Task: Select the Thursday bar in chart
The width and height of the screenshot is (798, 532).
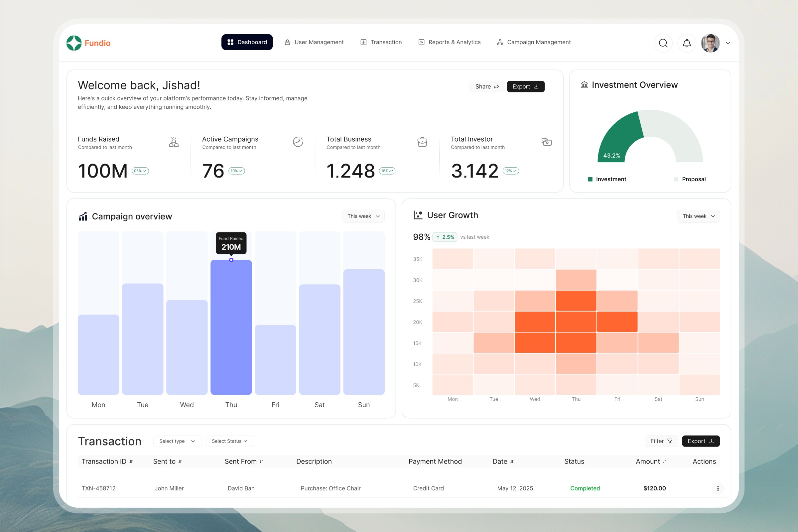Action: 231,327
